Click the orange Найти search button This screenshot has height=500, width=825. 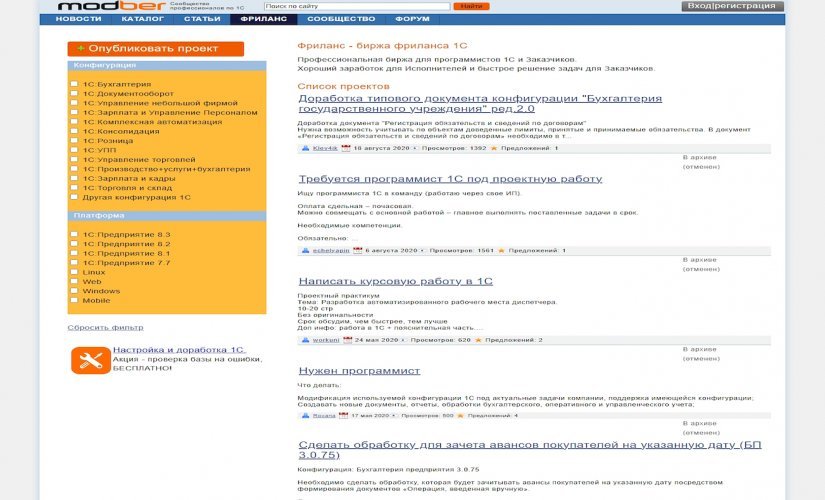pyautogui.click(x=471, y=6)
